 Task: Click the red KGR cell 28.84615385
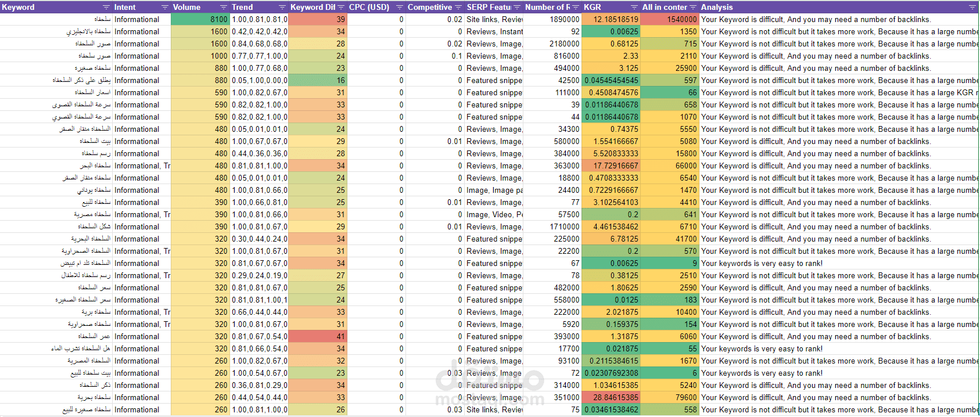point(611,397)
